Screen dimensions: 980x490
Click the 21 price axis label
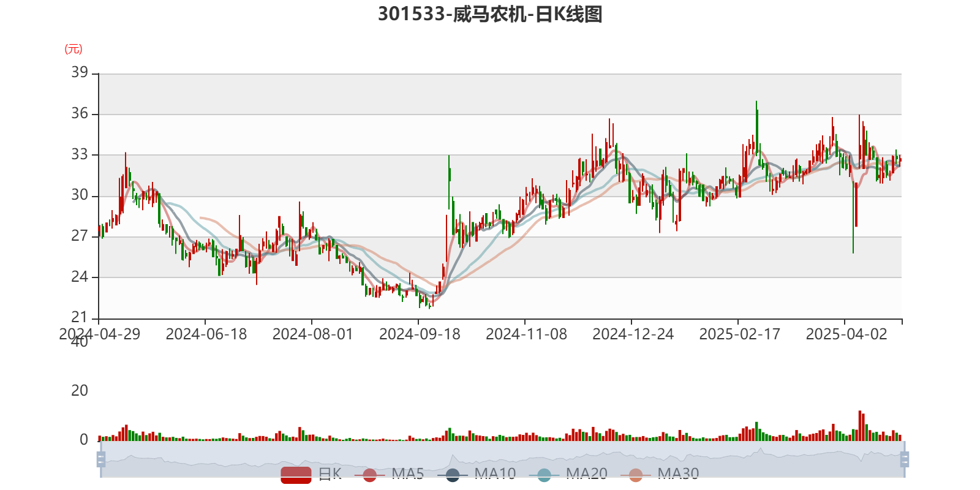click(x=80, y=317)
